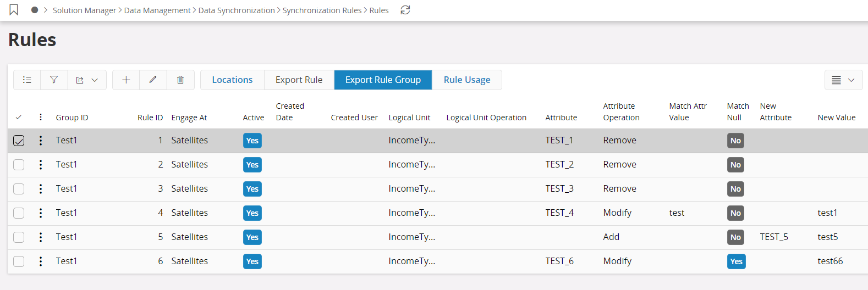Add a new rule with plus icon
The image size is (868, 290).
click(x=126, y=80)
